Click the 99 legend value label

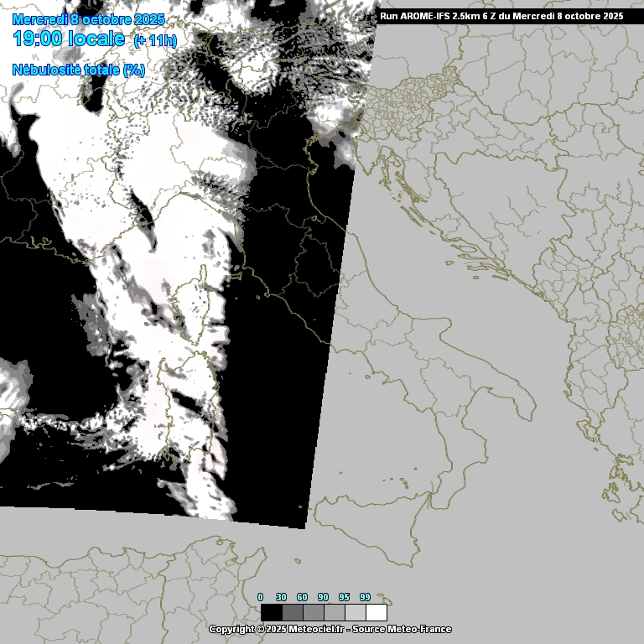pos(365,597)
